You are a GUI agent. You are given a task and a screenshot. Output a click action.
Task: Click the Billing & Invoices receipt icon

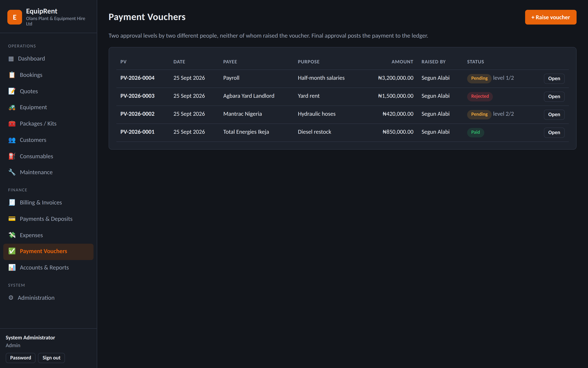click(12, 203)
